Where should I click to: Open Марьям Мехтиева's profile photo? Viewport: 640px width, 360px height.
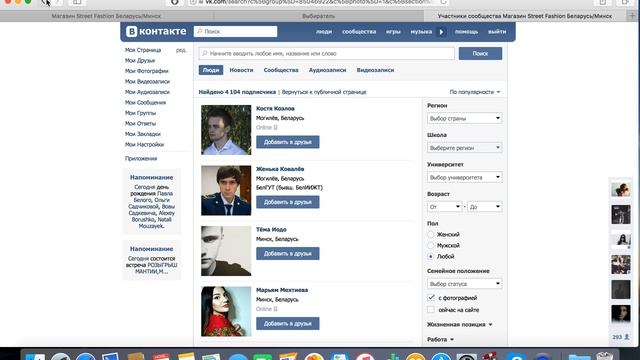(226, 311)
